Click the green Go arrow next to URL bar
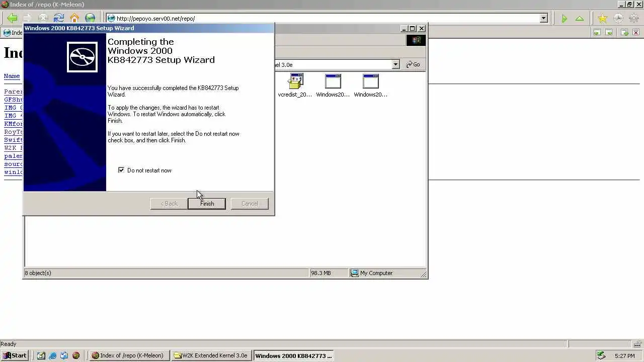Screen dimensions: 644x362 (x=564, y=19)
